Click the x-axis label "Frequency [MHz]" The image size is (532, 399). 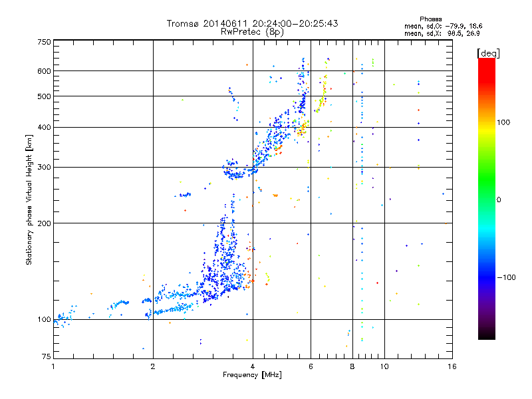pos(252,375)
